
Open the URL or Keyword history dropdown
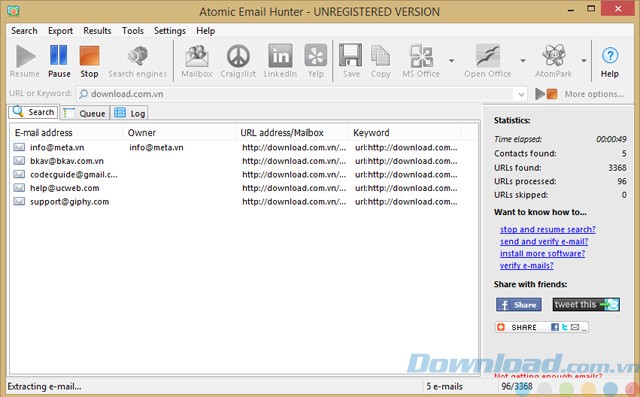(521, 95)
